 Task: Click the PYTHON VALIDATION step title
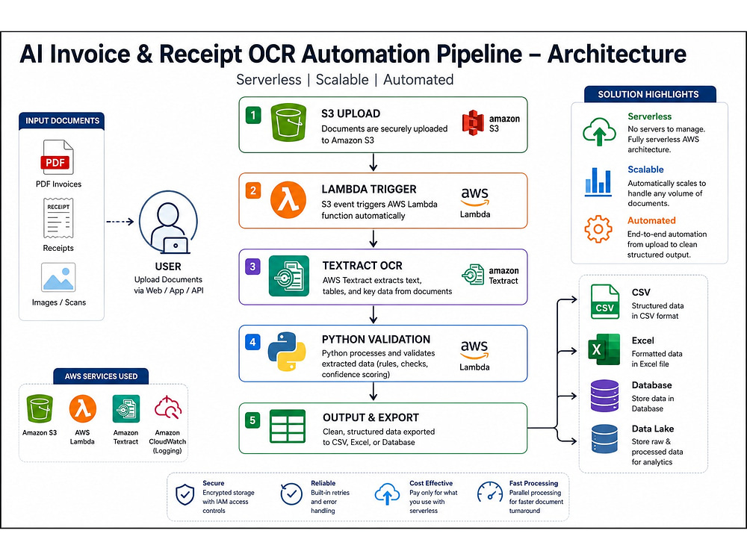(376, 340)
